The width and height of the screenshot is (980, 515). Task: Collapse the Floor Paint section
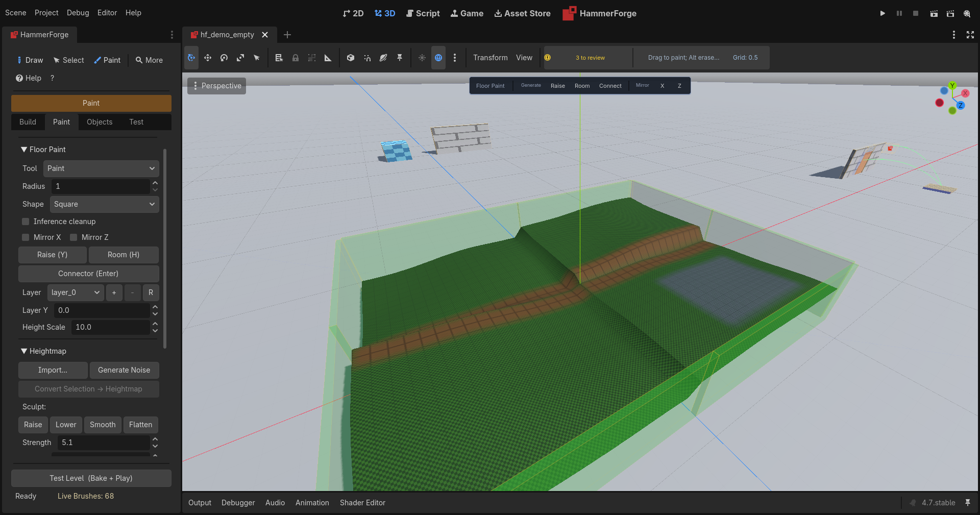[x=43, y=150]
